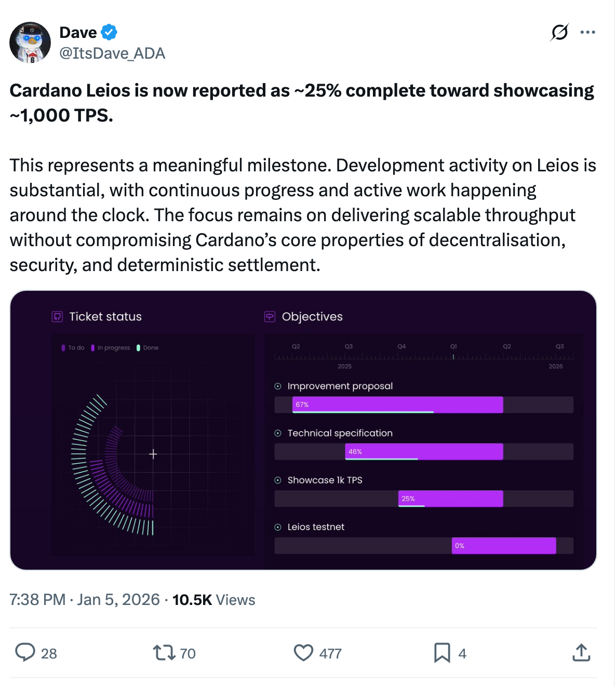
Task: Like the post with the heart icon
Action: 303,653
